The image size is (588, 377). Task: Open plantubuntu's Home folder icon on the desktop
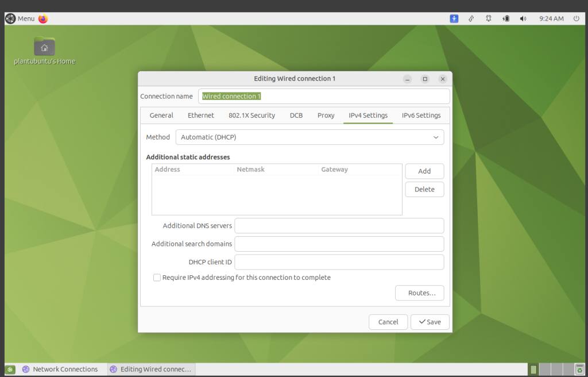click(x=44, y=48)
